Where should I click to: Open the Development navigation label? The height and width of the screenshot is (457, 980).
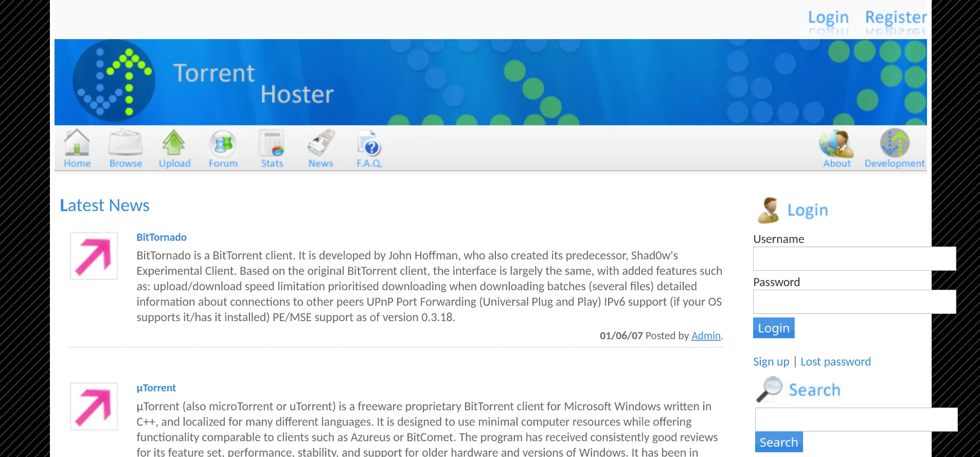point(895,163)
